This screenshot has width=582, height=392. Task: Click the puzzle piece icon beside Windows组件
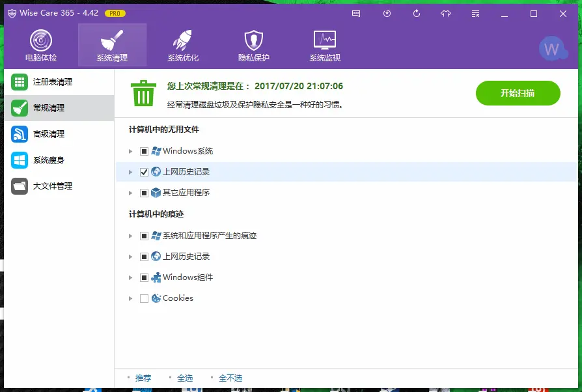click(156, 277)
